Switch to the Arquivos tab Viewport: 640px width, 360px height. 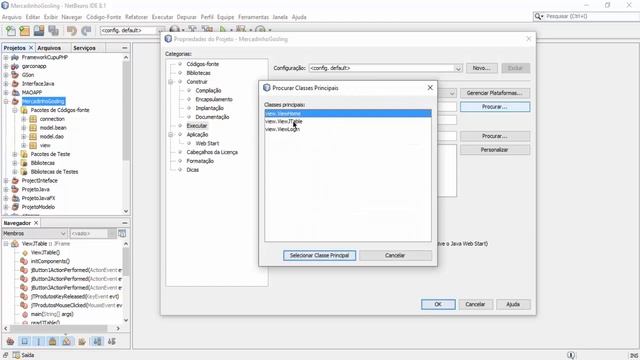point(49,48)
